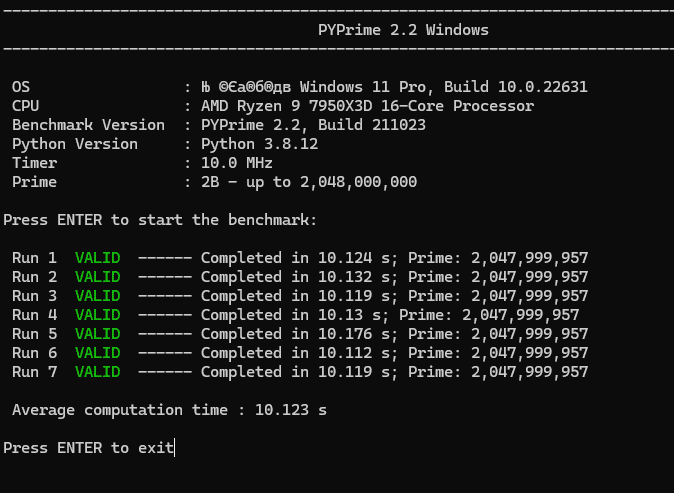
Task: Click the AMD Ryzen 9 7950X3D CPU text
Action: pos(367,106)
